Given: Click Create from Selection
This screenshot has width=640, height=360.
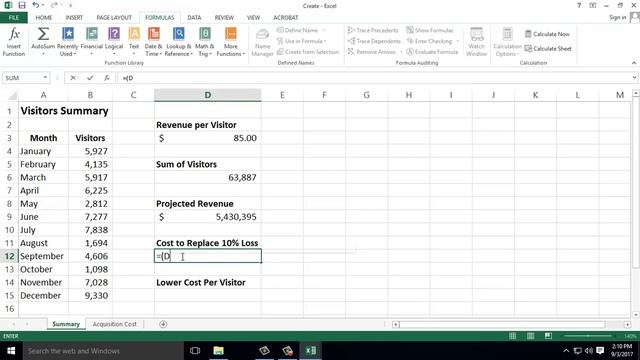Looking at the screenshot, I should click(x=308, y=52).
